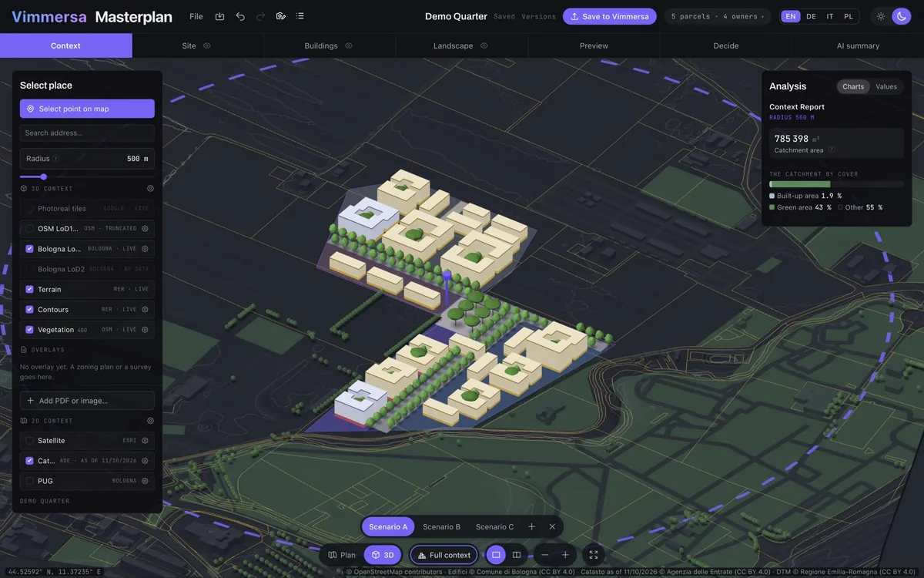Add a new scenario with plus icon
This screenshot has width=924, height=578.
coord(531,526)
